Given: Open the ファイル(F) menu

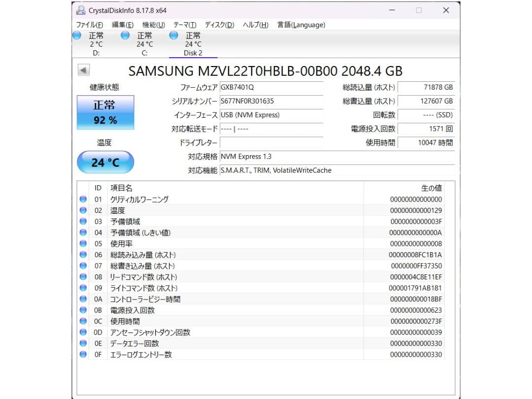Looking at the screenshot, I should (89, 25).
